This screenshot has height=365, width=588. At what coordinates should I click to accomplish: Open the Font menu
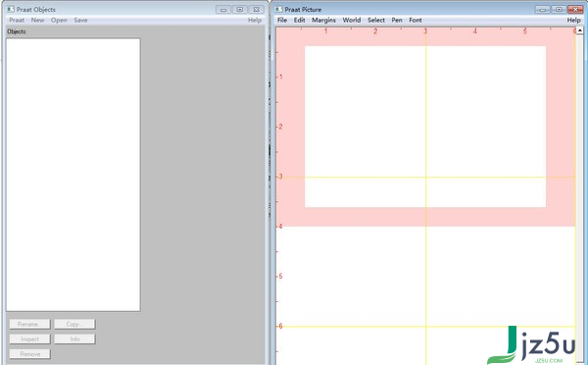(x=416, y=21)
